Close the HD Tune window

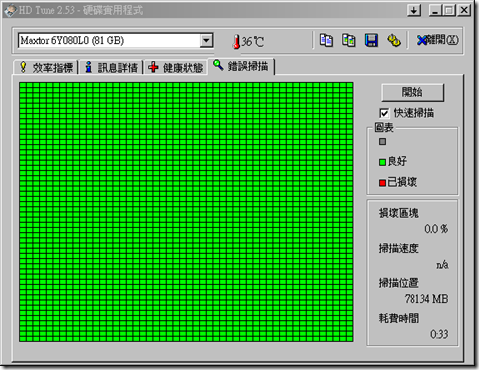tap(464, 11)
